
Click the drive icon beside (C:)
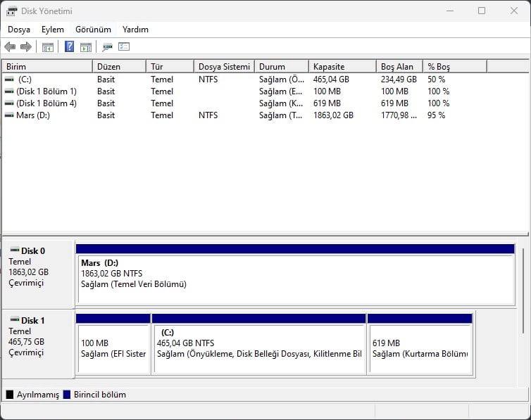(x=9, y=79)
